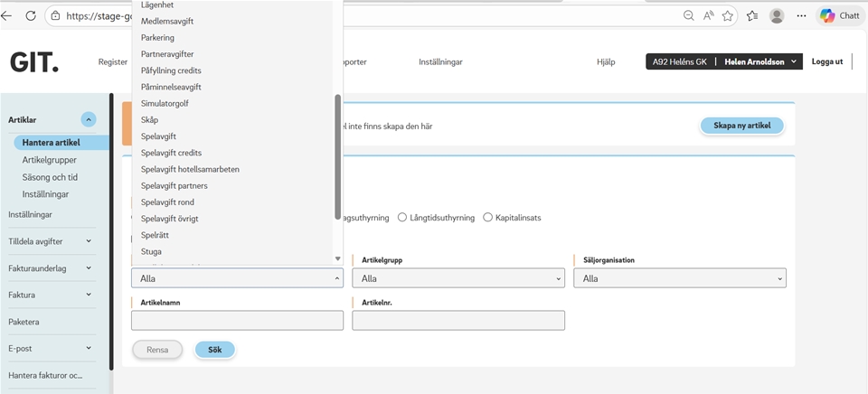This screenshot has height=394, width=868.
Task: Open the browser profile avatar
Action: click(x=777, y=15)
